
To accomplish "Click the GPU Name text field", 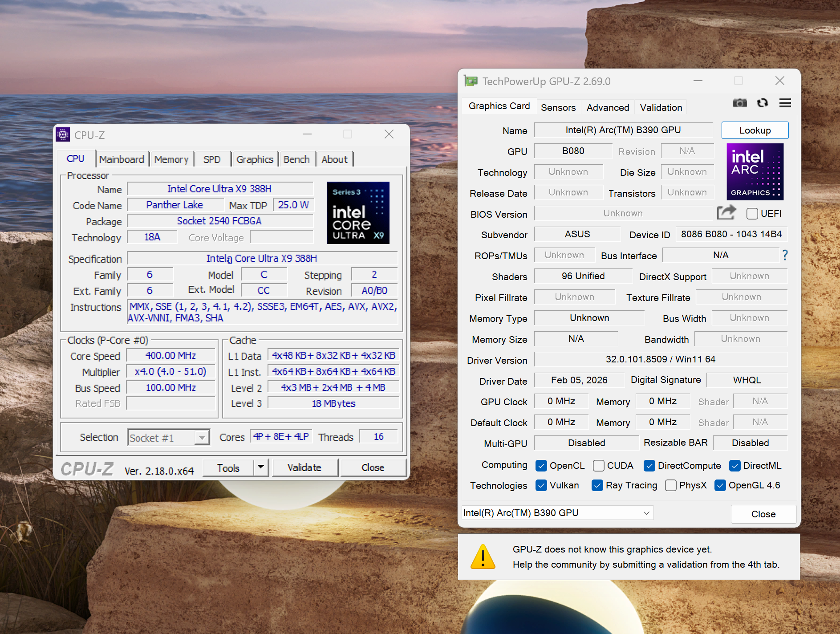I will [623, 130].
